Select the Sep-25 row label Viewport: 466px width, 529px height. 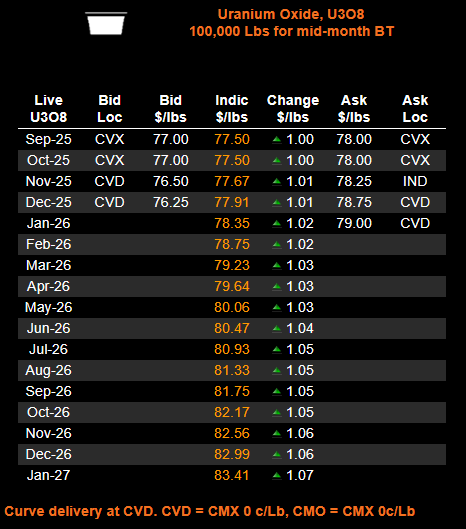click(49, 139)
